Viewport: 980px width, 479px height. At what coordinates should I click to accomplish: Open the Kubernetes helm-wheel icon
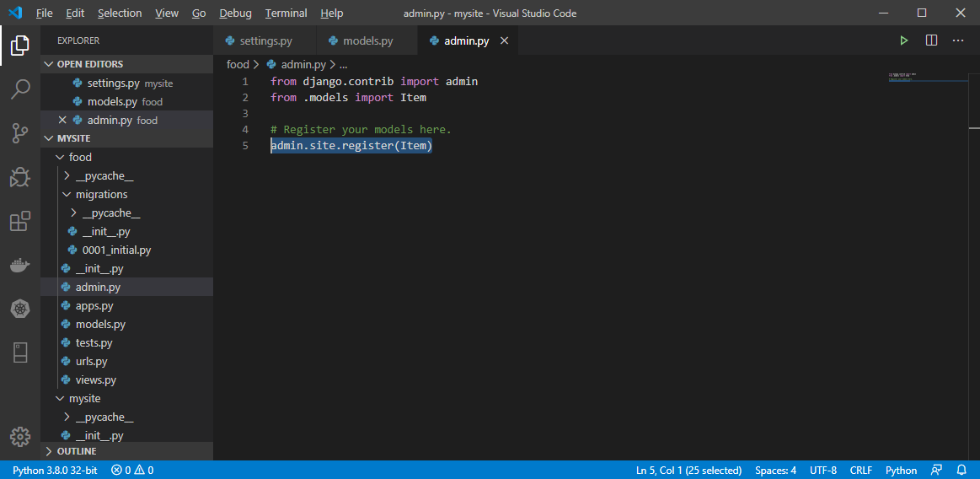pyautogui.click(x=20, y=309)
